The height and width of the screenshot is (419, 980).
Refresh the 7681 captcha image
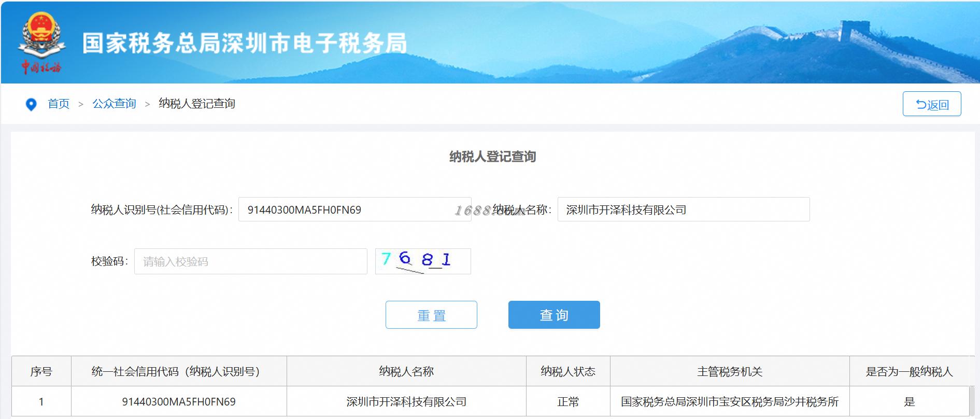coord(423,261)
